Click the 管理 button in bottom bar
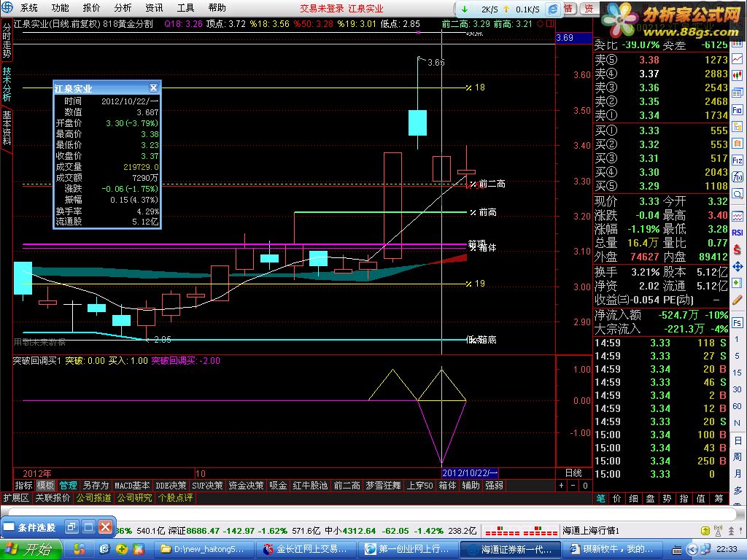Image resolution: width=747 pixels, height=560 pixels. coord(68,485)
